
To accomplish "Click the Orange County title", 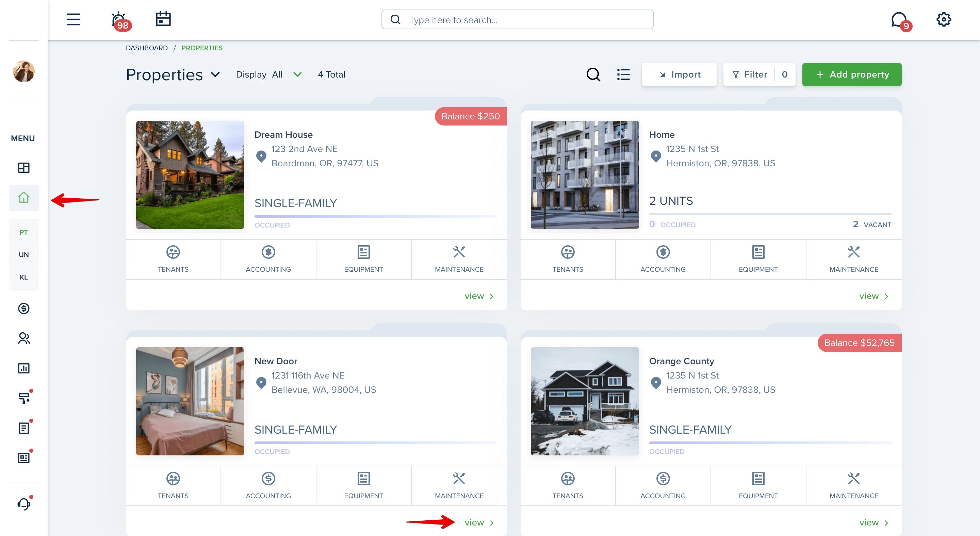I will coord(682,361).
